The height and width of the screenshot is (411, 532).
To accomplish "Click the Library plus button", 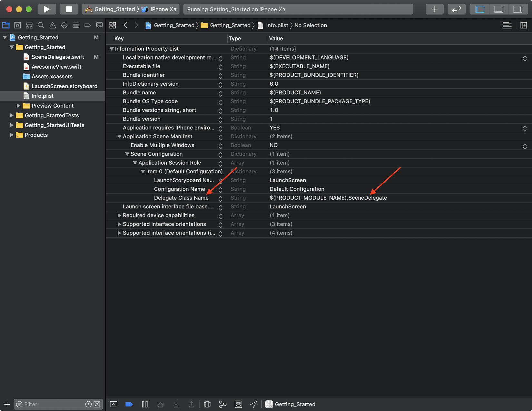I will click(434, 9).
